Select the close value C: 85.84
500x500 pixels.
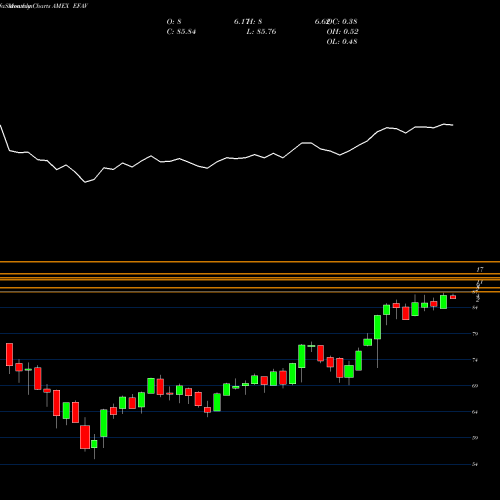(x=181, y=32)
